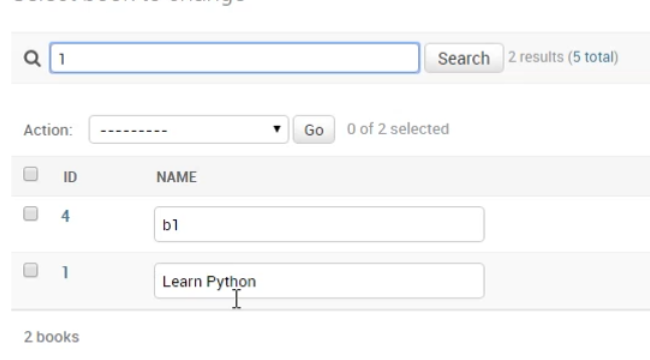
Task: Check the box for book ID 1
Action: (x=30, y=270)
